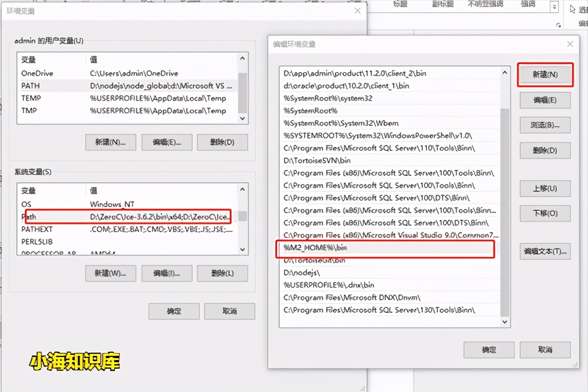588x392 pixels.
Task: Click scroll-up arrow of path entries list
Action: point(505,72)
